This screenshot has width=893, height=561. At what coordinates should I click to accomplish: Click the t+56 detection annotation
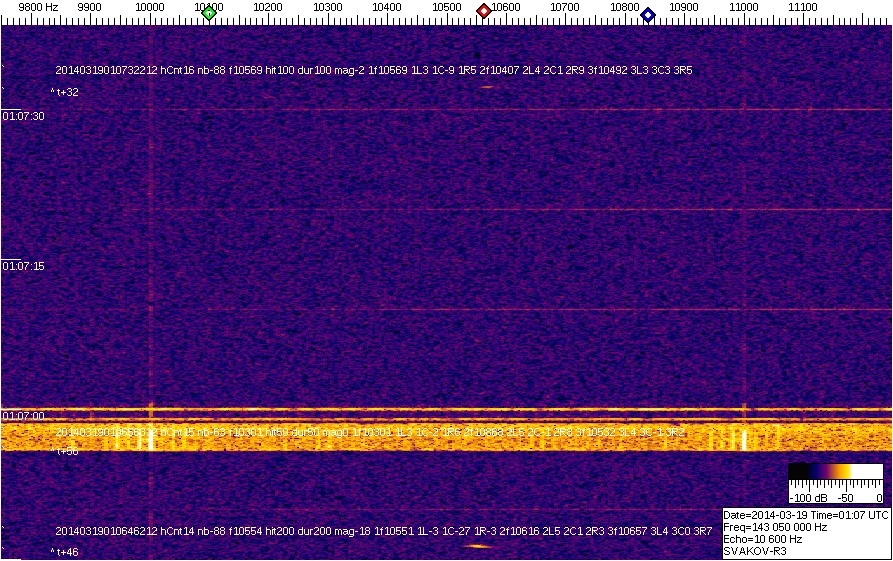point(65,451)
